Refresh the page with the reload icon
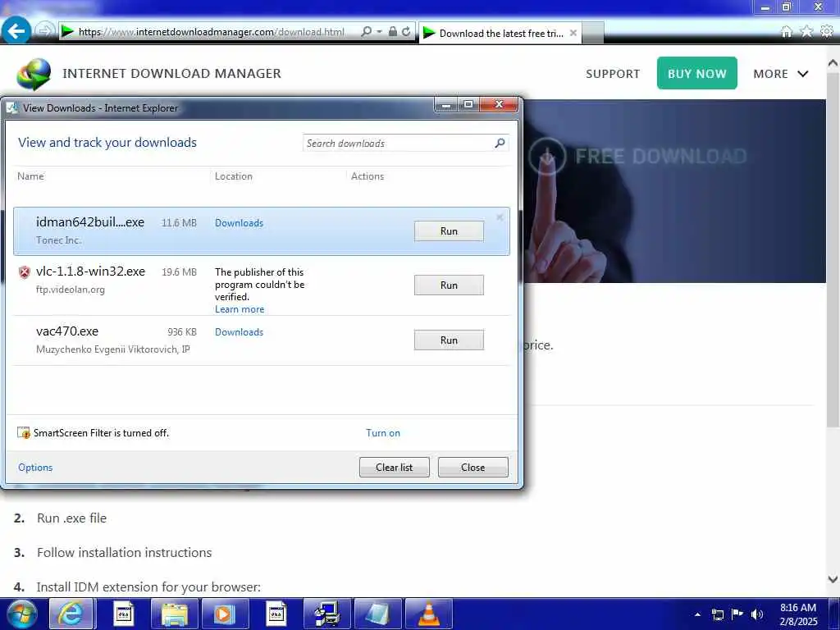Image resolution: width=840 pixels, height=630 pixels. 407,32
